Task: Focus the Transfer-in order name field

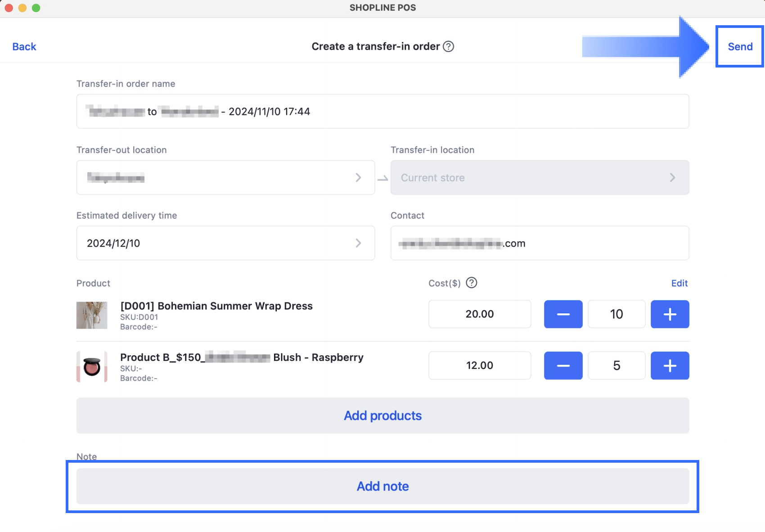Action: click(x=382, y=112)
